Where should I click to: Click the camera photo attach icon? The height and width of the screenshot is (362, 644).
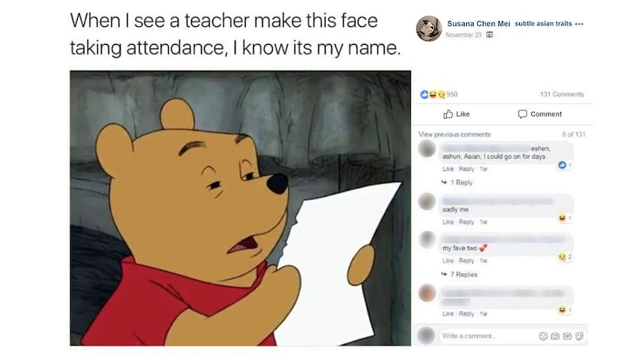[555, 336]
